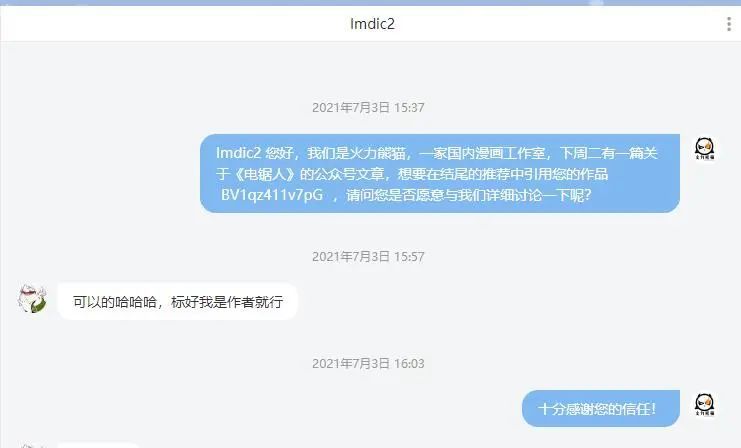Open the three-dot more options menu
Screen dimensions: 741x448
coord(729,24)
